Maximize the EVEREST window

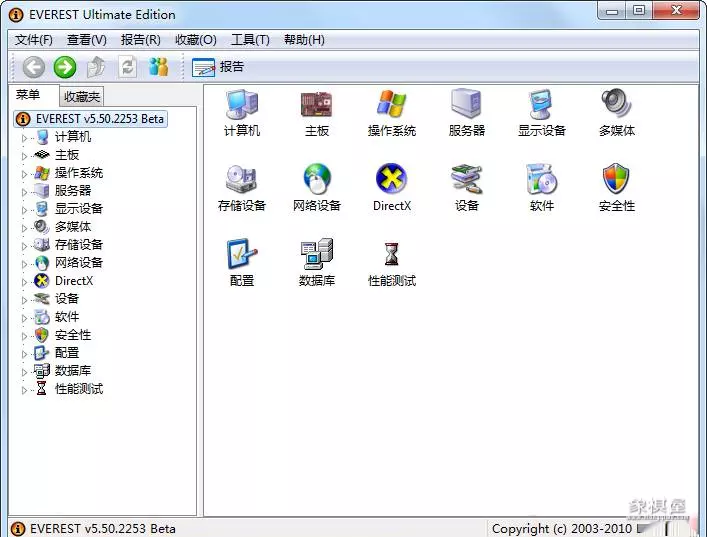pyautogui.click(x=639, y=11)
